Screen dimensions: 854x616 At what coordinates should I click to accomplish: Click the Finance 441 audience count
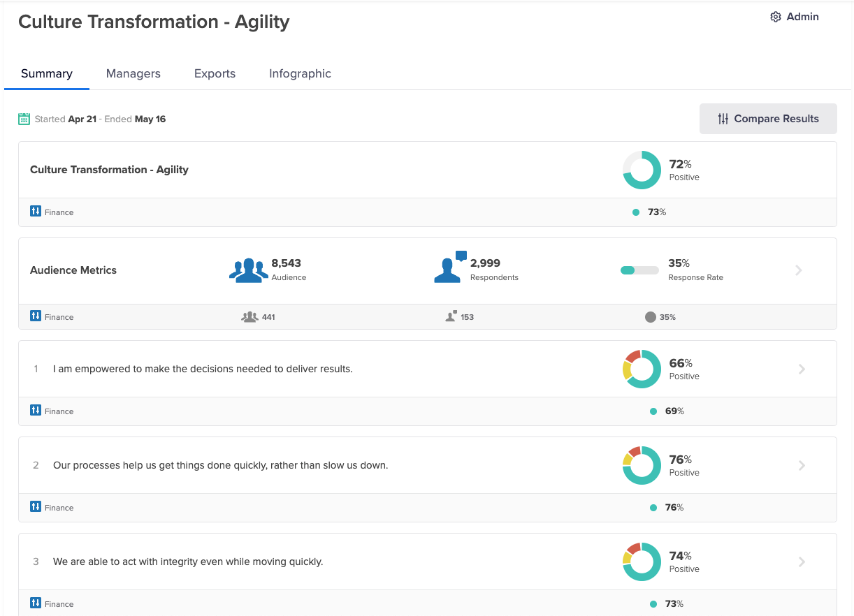[268, 317]
